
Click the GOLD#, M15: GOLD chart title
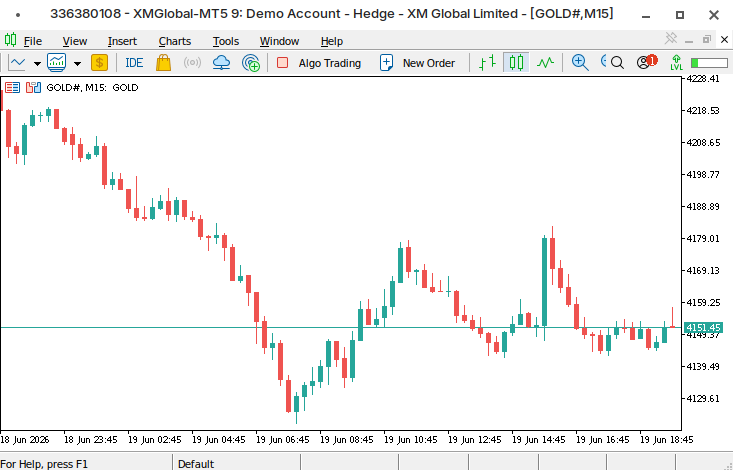[x=92, y=87]
